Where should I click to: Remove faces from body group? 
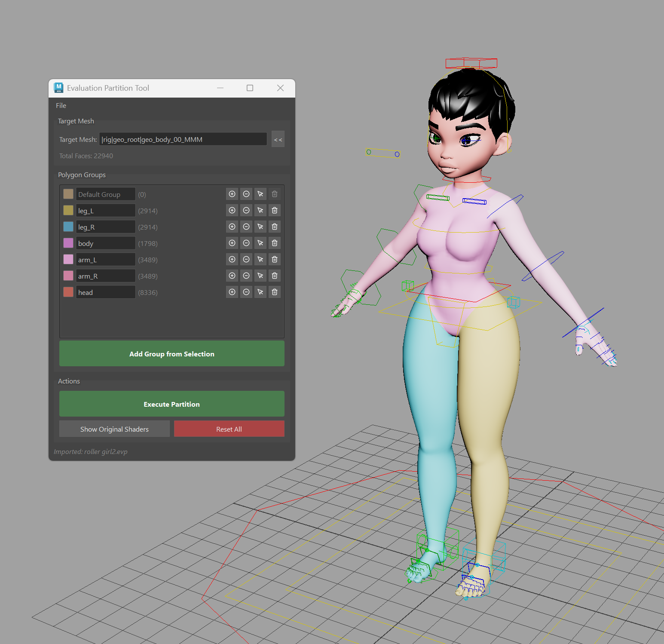[246, 243]
